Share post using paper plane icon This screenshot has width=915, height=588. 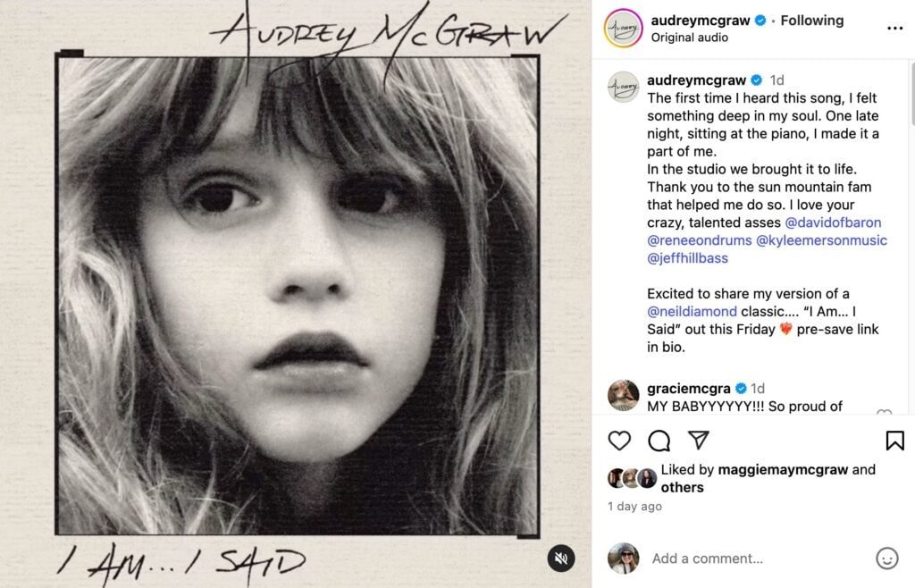[x=699, y=441]
